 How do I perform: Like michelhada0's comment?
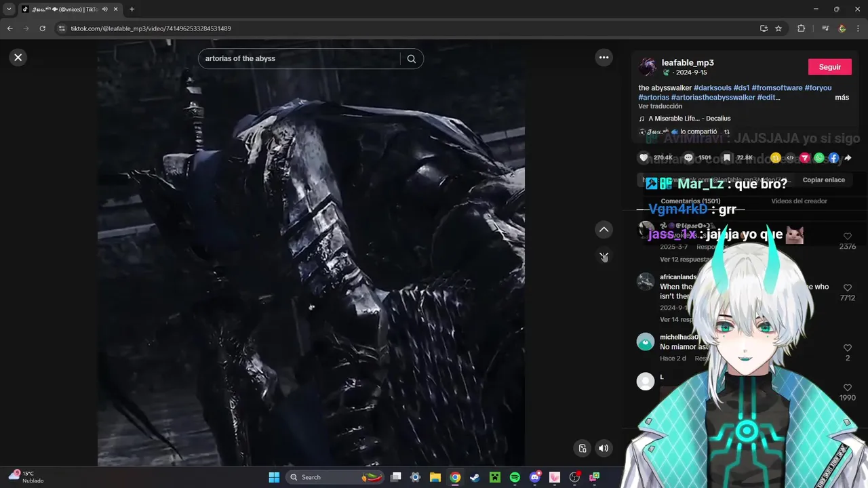[x=847, y=348]
